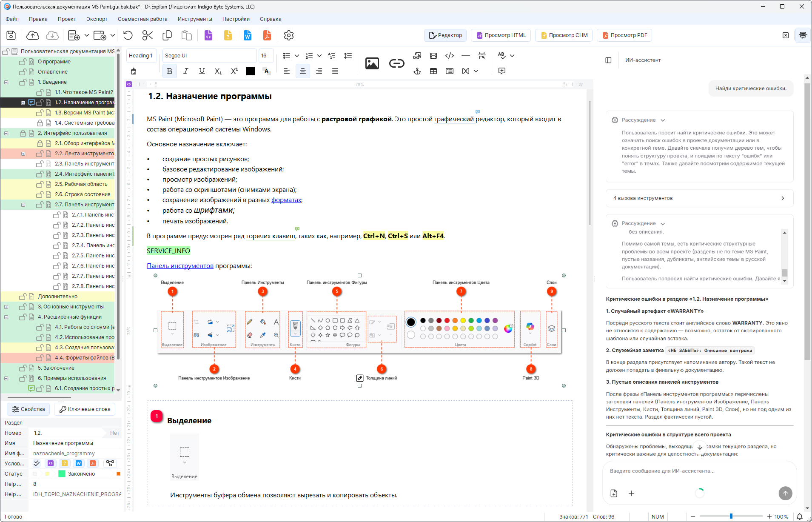Open the numbered list style dropdown arrow
This screenshot has height=522, width=812.
(319, 56)
